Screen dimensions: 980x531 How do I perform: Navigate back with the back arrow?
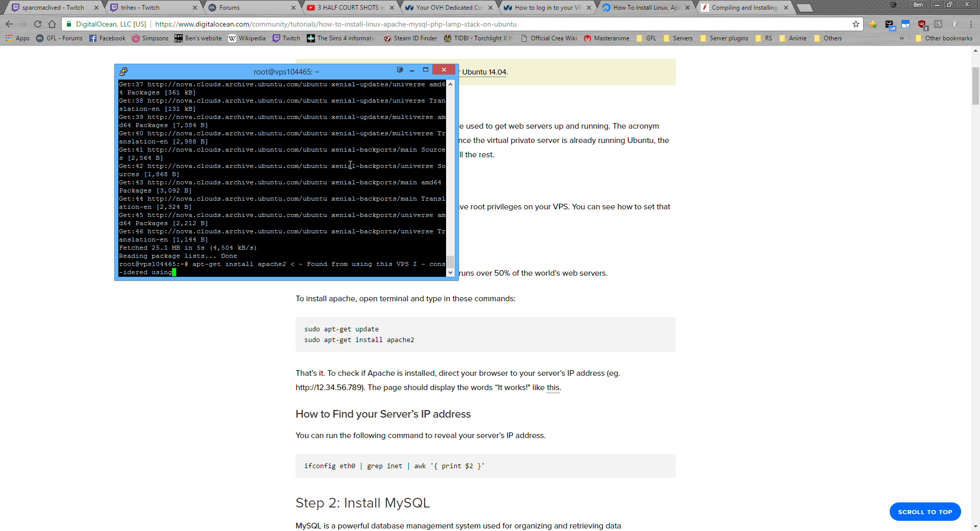click(x=9, y=24)
